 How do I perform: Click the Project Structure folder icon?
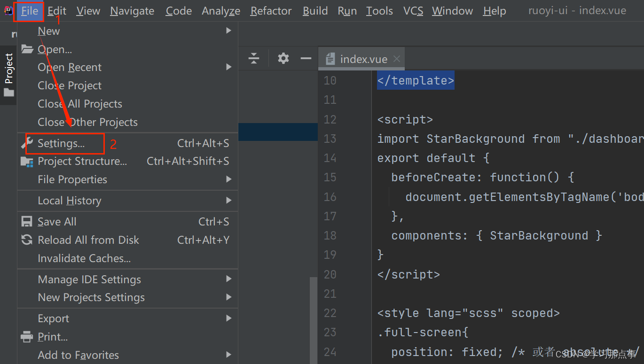pyautogui.click(x=27, y=162)
